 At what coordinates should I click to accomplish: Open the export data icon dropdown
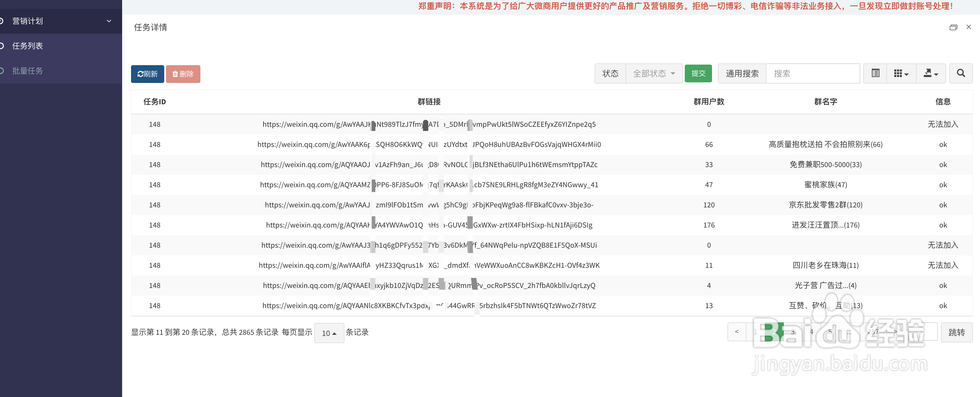point(930,73)
